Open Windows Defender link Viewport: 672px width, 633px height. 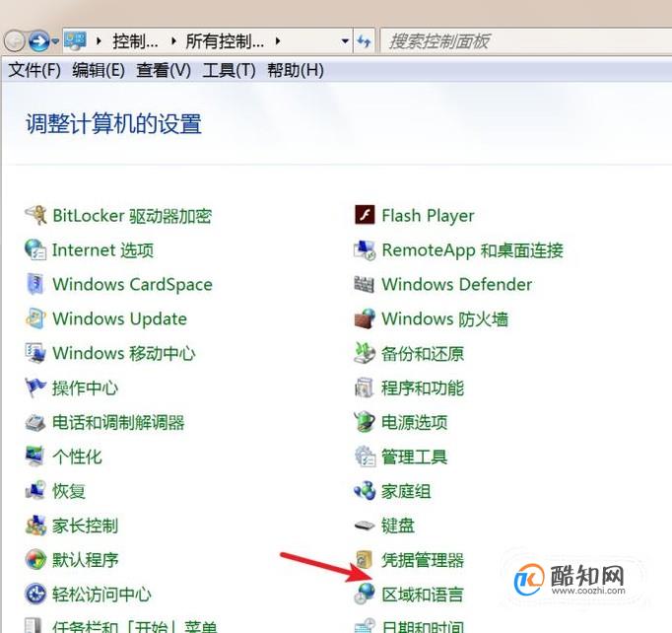point(457,284)
